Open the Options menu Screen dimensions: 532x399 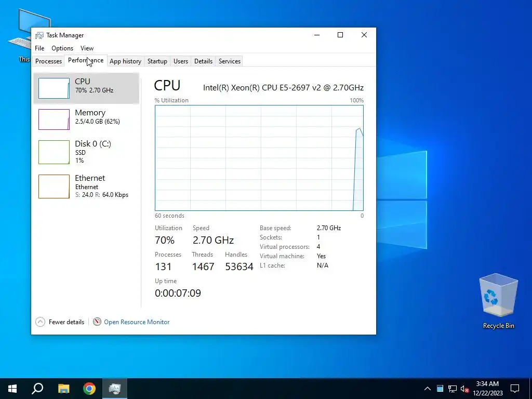(62, 48)
